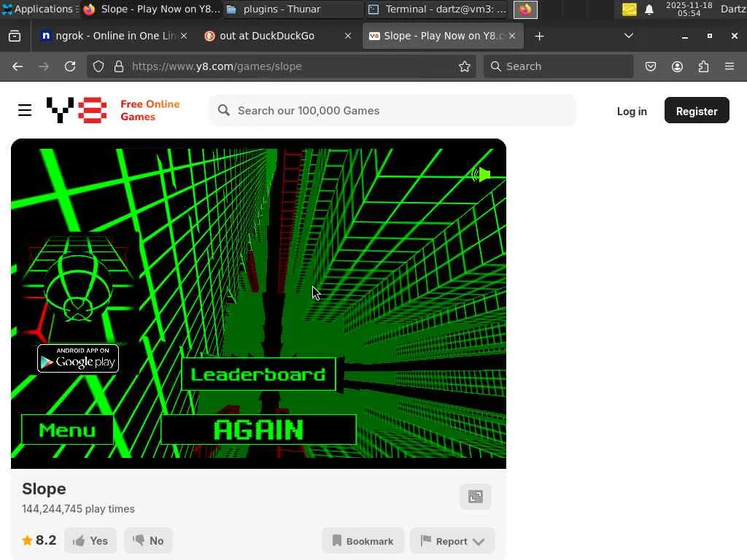Viewport: 747px width, 560px height.
Task: Switch to plugins - Thunar window
Action: click(x=293, y=9)
